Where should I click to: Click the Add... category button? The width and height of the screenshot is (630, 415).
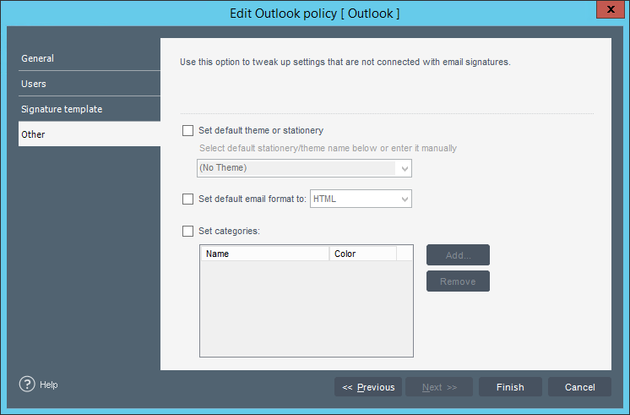458,255
